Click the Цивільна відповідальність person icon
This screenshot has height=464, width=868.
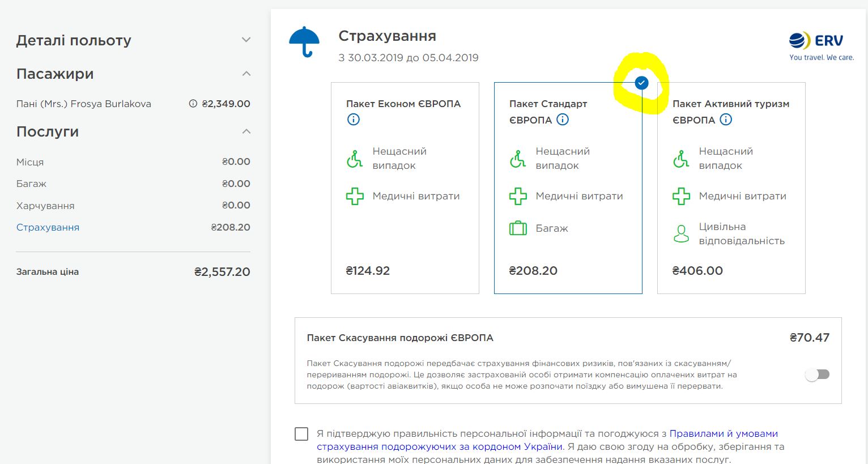681,233
